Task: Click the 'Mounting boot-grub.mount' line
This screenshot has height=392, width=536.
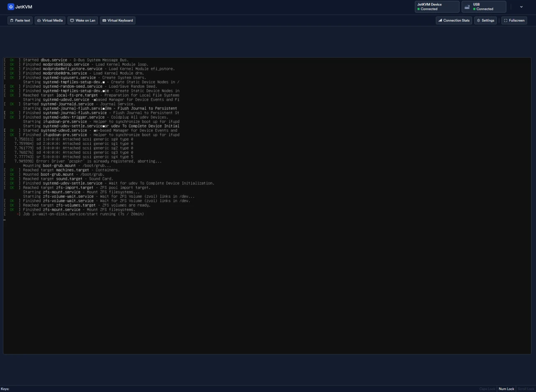Action: point(67,166)
